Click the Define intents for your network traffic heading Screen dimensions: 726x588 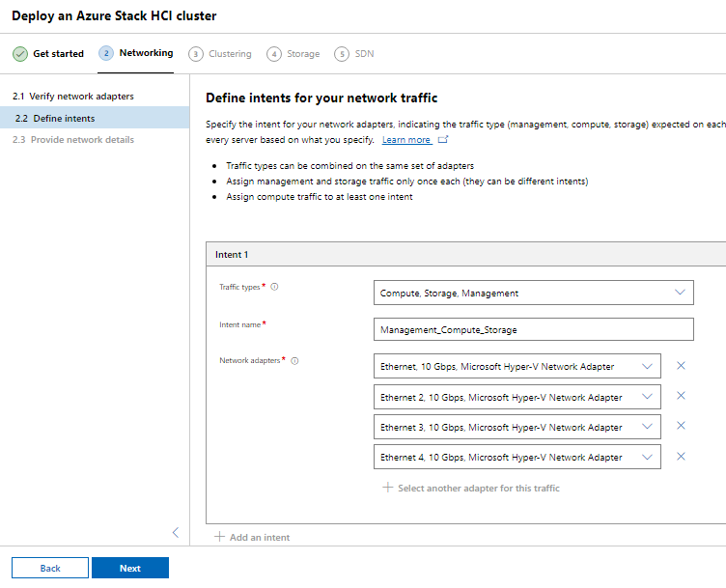pos(321,98)
